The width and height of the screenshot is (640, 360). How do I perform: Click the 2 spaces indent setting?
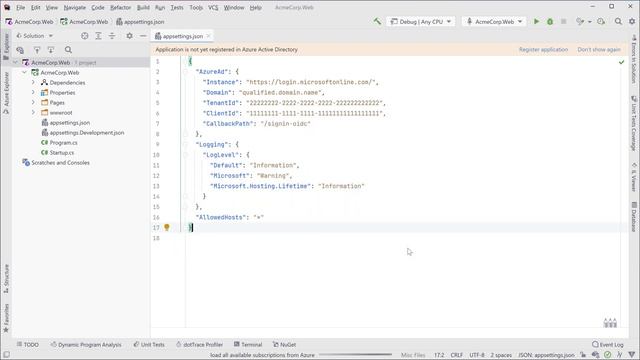[501, 355]
